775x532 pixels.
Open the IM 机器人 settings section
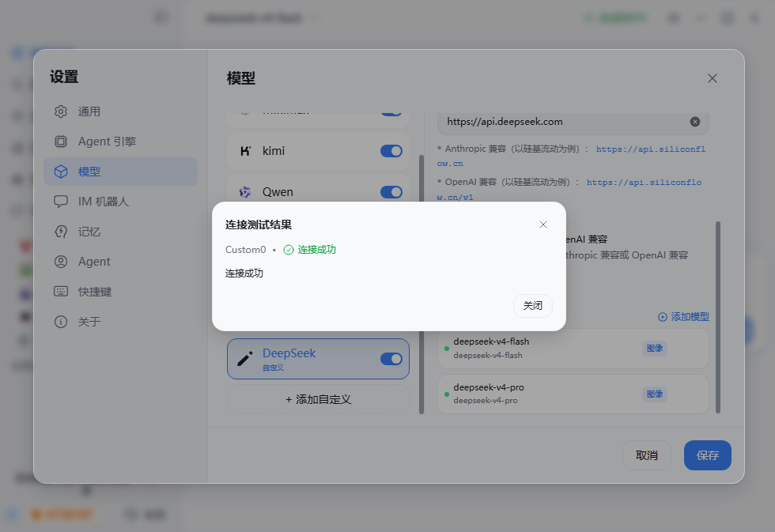120,202
